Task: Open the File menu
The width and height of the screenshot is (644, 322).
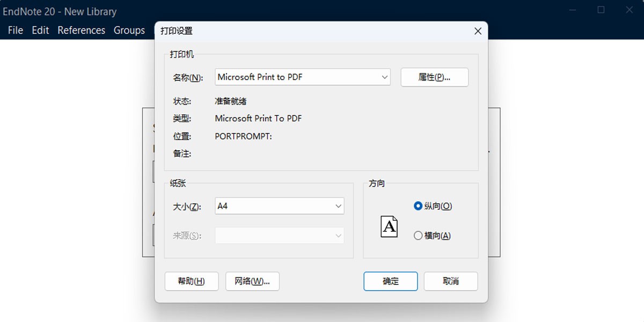Action: coord(14,30)
